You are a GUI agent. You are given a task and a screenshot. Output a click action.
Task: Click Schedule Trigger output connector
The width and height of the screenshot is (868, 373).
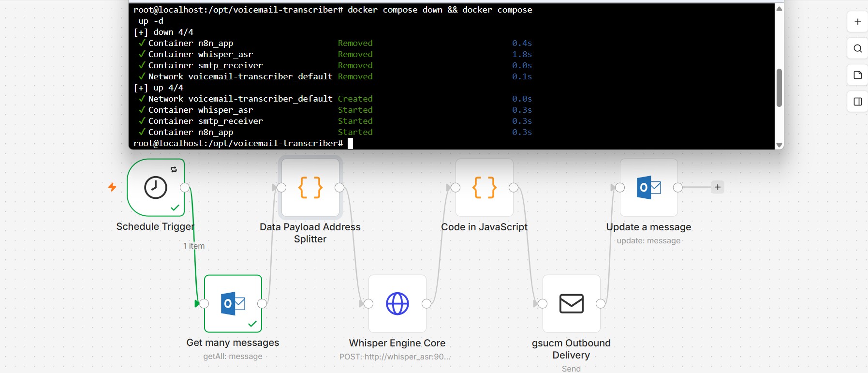click(185, 188)
